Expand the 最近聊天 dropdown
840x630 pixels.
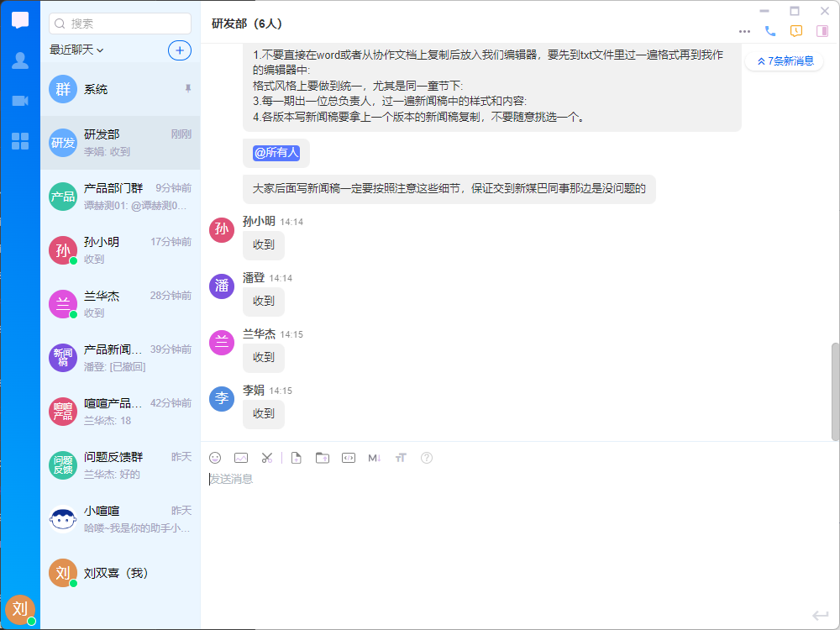pos(76,50)
